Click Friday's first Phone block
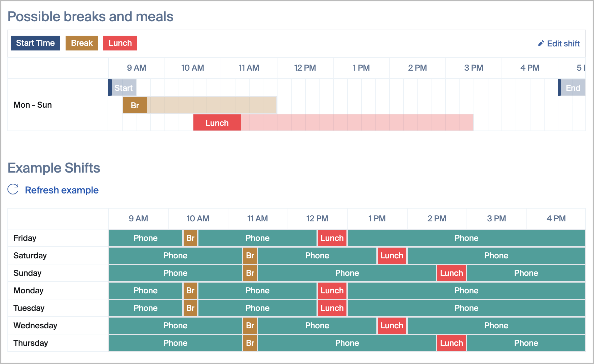This screenshot has width=594, height=364. click(145, 238)
